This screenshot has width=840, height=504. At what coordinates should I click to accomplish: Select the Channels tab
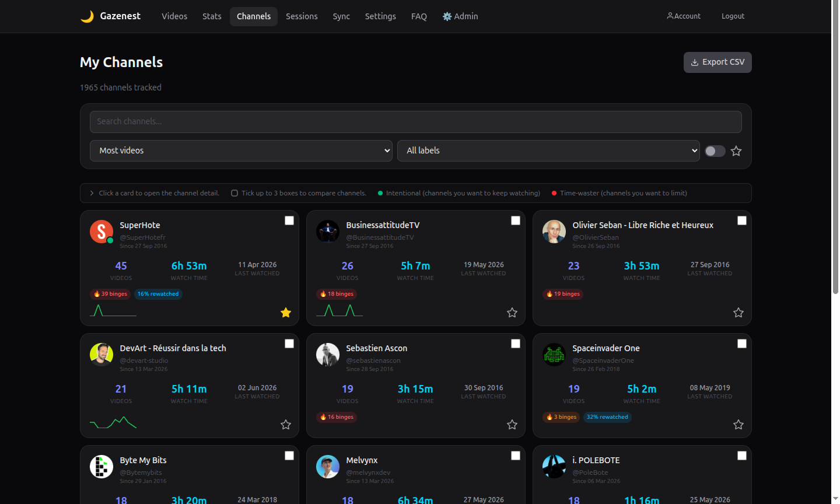(x=254, y=16)
